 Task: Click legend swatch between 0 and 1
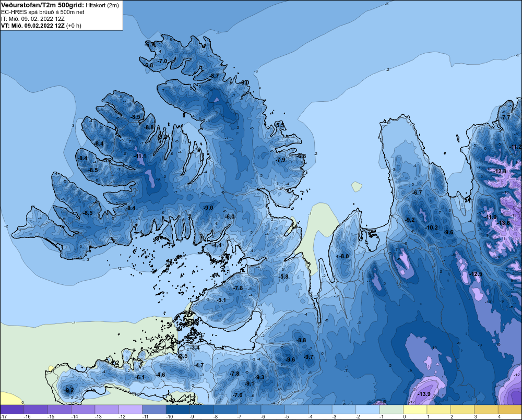pos(415,410)
